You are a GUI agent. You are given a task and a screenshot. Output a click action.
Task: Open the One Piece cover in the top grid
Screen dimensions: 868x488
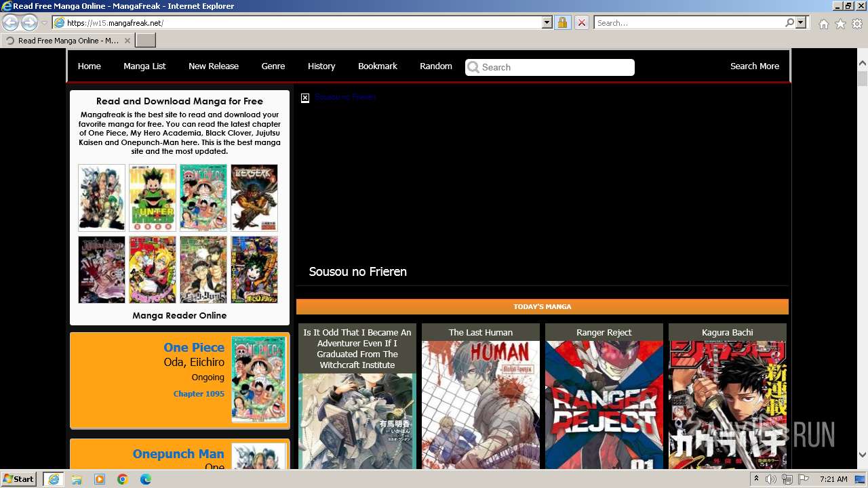pyautogui.click(x=203, y=198)
